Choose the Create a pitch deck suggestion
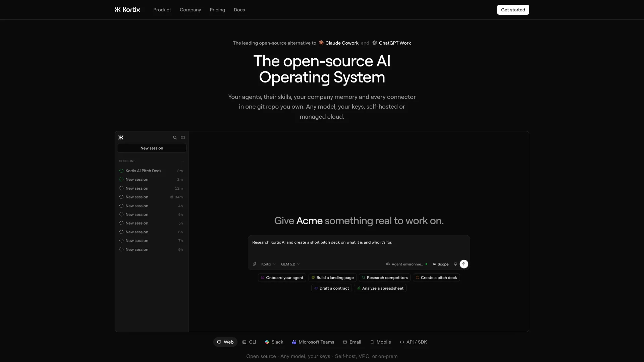Viewport: 644px width, 362px height. pyautogui.click(x=436, y=278)
